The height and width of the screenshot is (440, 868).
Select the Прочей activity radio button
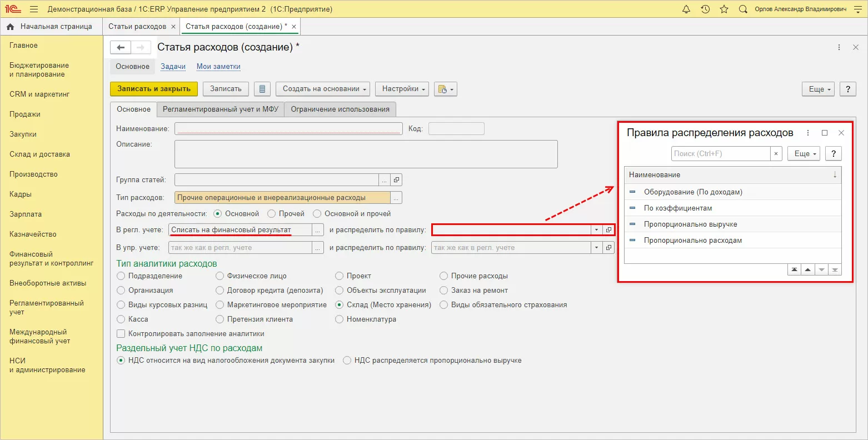click(x=272, y=214)
